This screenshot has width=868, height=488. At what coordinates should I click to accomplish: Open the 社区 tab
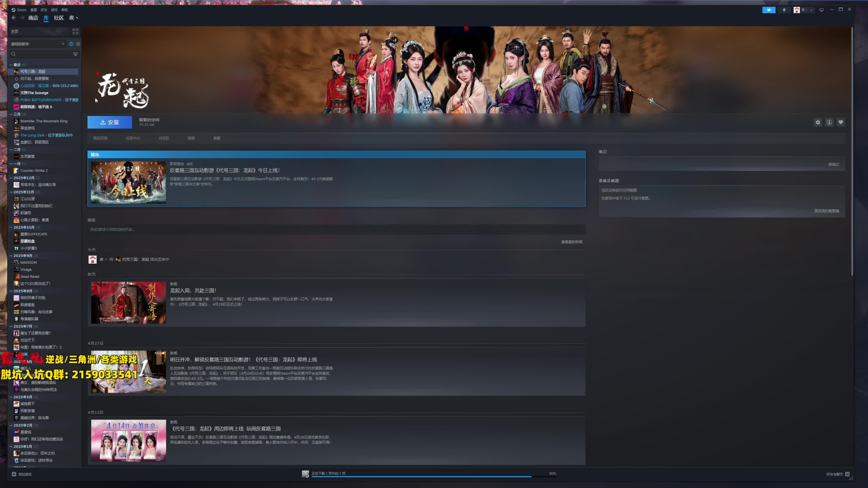pos(59,18)
